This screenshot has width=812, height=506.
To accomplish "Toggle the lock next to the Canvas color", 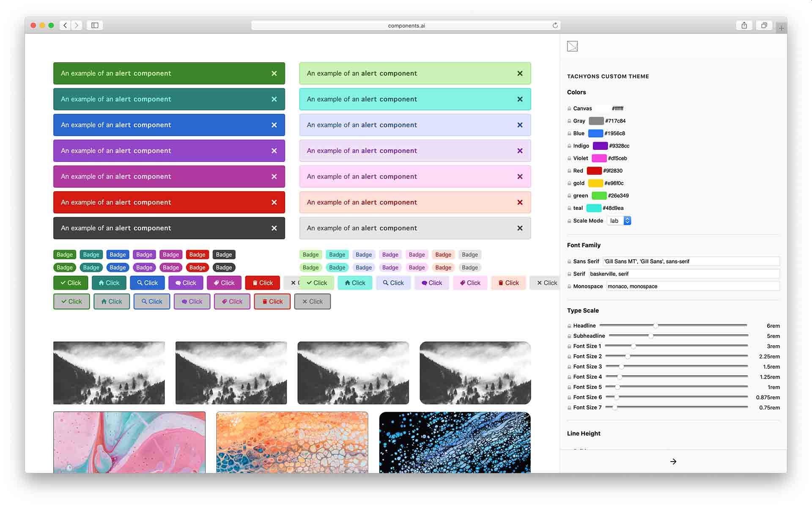I will (569, 108).
